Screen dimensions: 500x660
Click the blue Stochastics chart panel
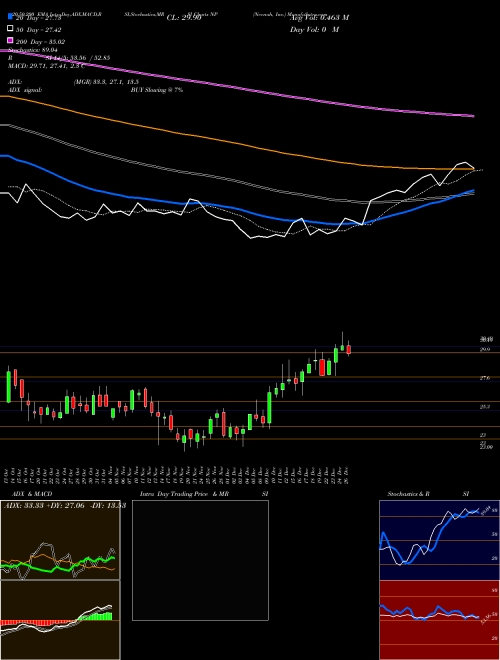[439, 540]
